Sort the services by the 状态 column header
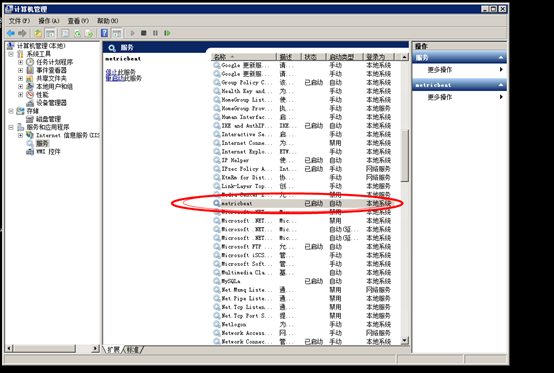Viewport: 554px width, 373px height. pos(313,57)
